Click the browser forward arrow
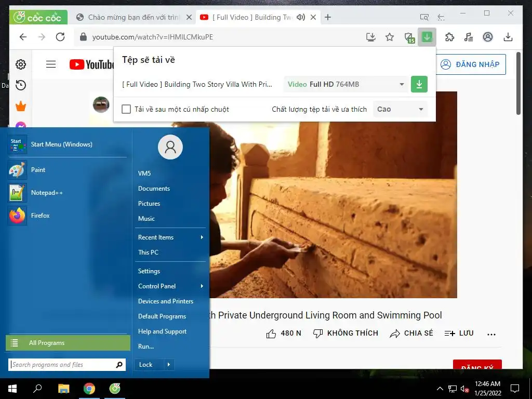This screenshot has height=399, width=532. pyautogui.click(x=42, y=37)
